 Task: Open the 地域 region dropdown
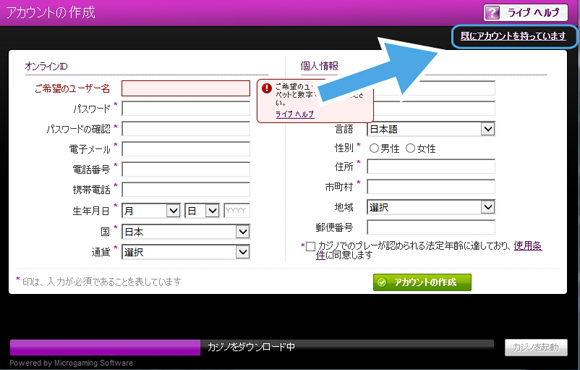click(x=431, y=207)
